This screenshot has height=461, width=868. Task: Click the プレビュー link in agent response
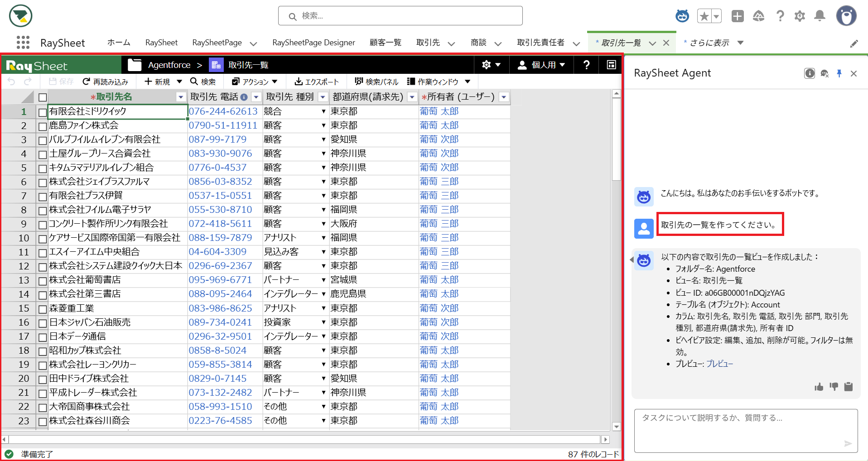click(719, 364)
